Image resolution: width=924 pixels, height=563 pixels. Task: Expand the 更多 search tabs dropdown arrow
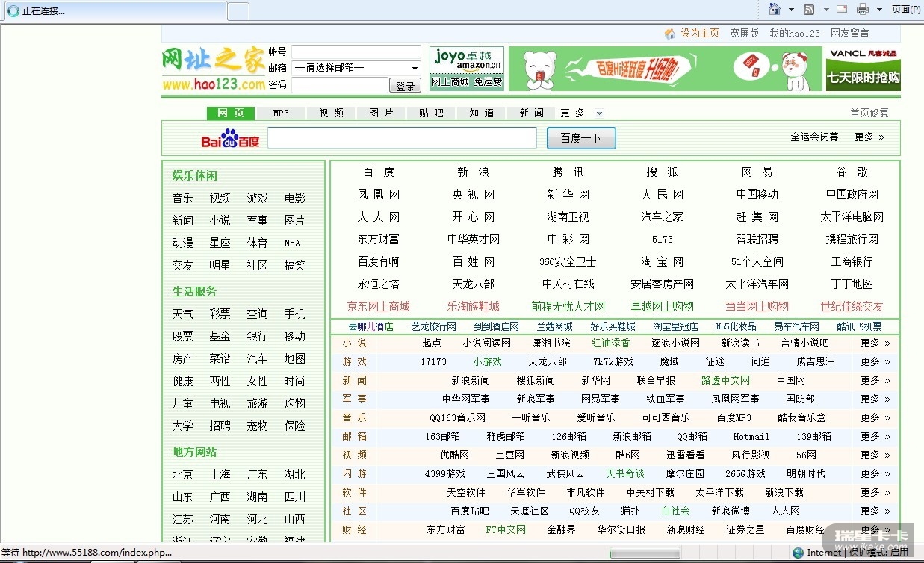(x=599, y=113)
